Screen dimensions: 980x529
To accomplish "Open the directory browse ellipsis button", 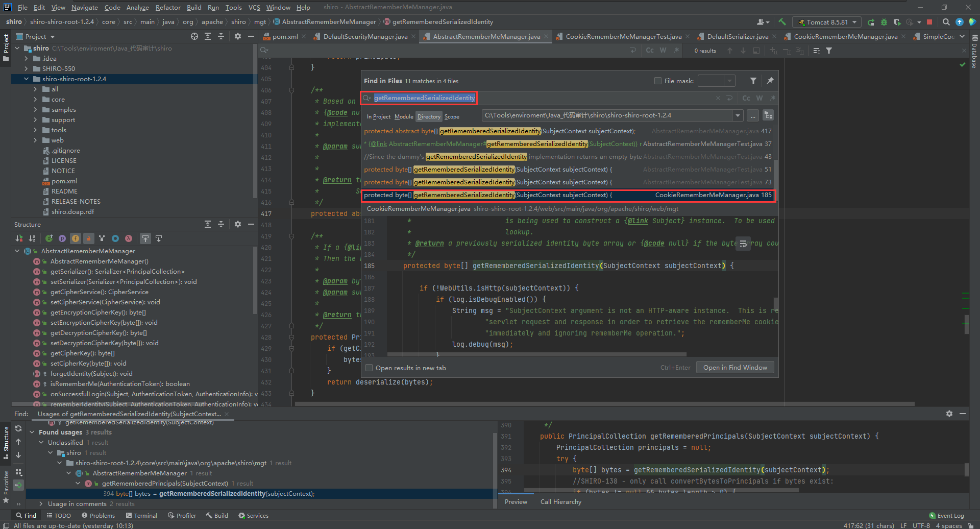I will point(753,115).
